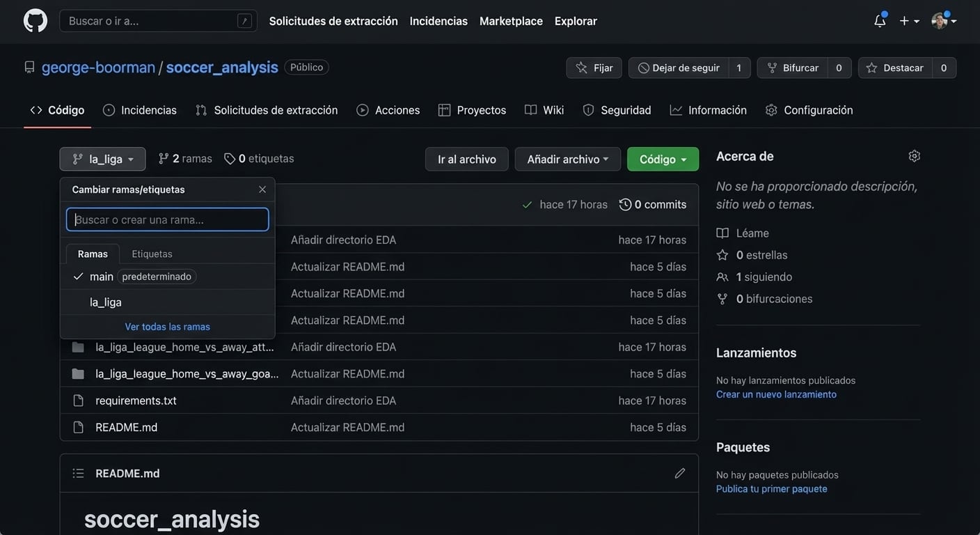
Task: Close the branch switcher with X
Action: [x=262, y=189]
